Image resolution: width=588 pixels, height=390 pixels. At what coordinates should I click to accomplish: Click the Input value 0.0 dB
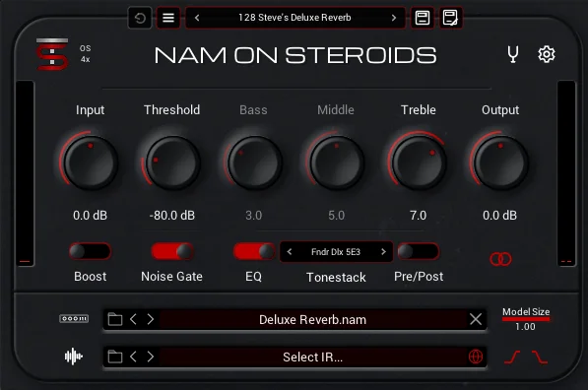click(90, 216)
